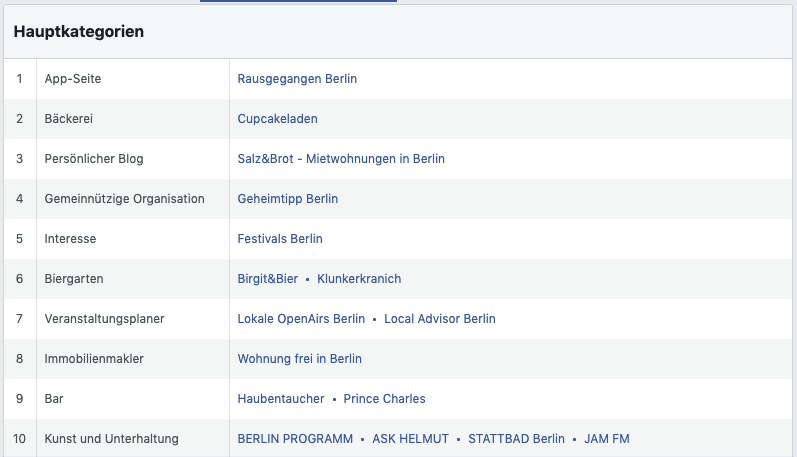Visit the Geheimtipp Berlin page
The image size is (797, 457).
tap(287, 199)
